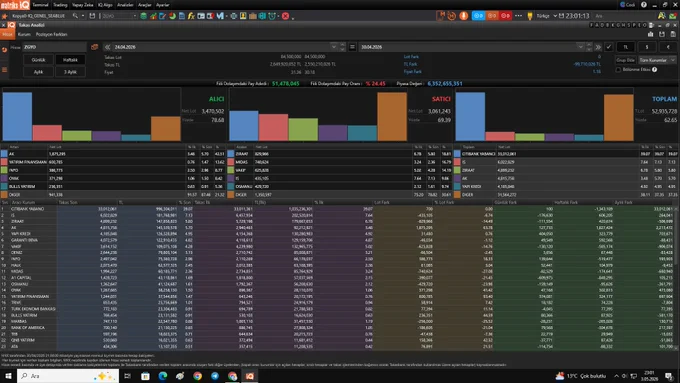The height and width of the screenshot is (383, 680).
Task: Click the Grup Ekle button
Action: pos(626,60)
